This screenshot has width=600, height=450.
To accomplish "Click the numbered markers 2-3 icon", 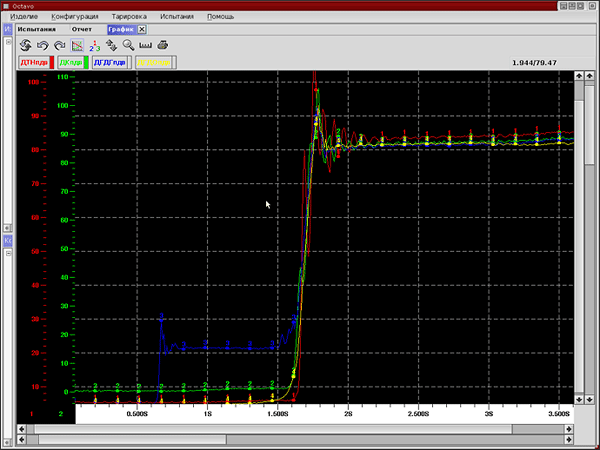I will [x=94, y=45].
